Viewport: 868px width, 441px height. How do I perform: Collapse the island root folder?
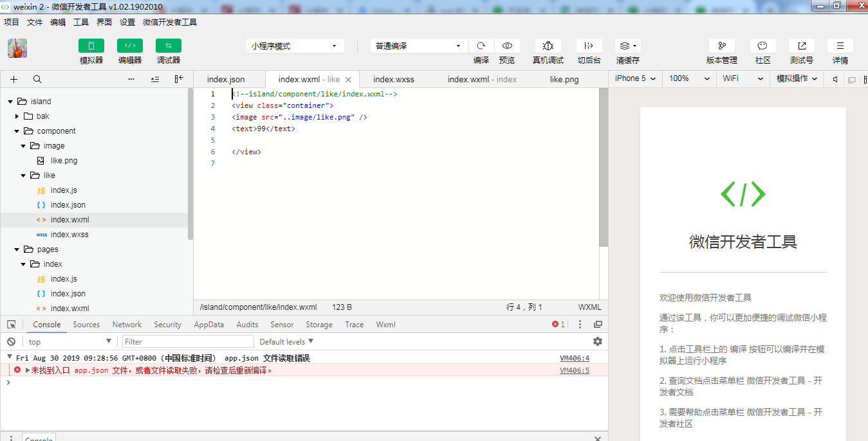tap(10, 102)
